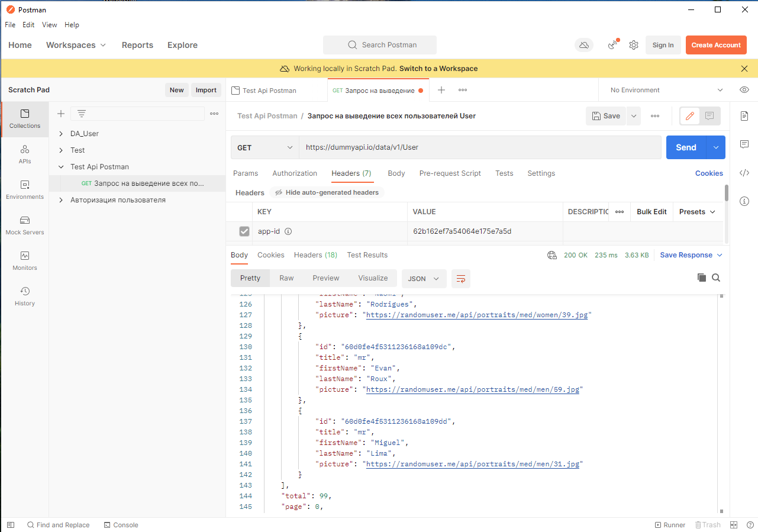Collapse the Test Api Postman collection
Image resolution: width=758 pixels, height=532 pixels.
[x=60, y=166]
